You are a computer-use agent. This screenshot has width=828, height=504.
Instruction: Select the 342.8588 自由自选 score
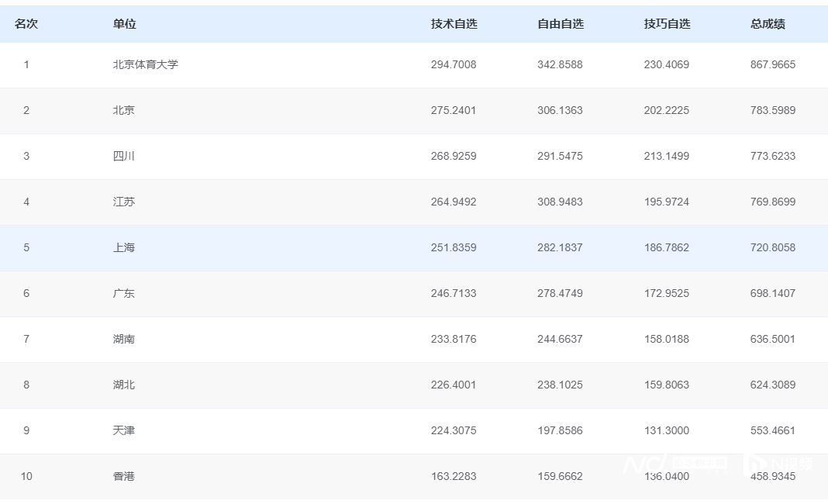[560, 64]
